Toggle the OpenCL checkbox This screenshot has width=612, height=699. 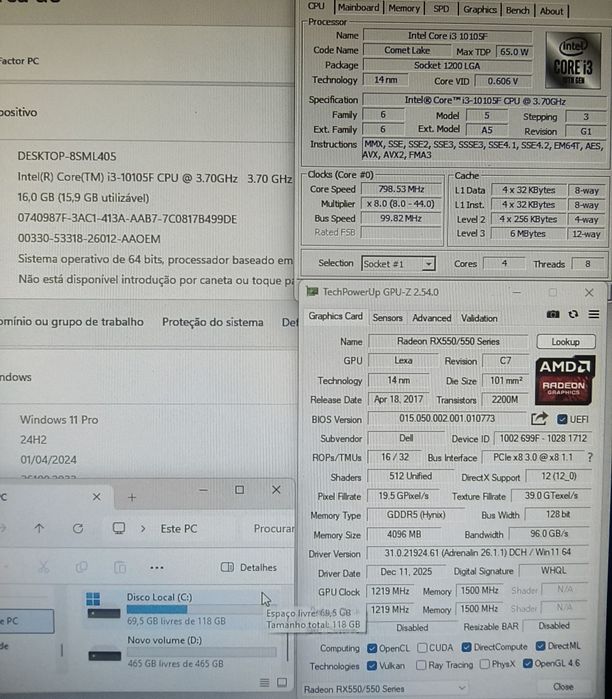(372, 648)
